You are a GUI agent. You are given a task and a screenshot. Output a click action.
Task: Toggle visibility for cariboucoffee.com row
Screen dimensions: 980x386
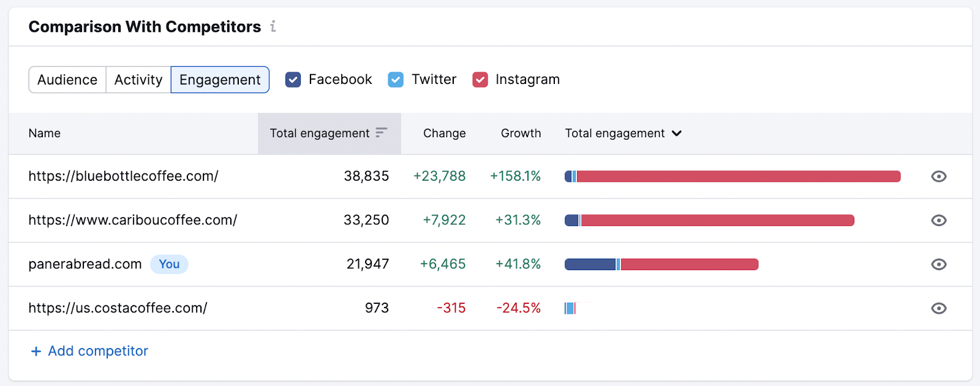pos(938,221)
